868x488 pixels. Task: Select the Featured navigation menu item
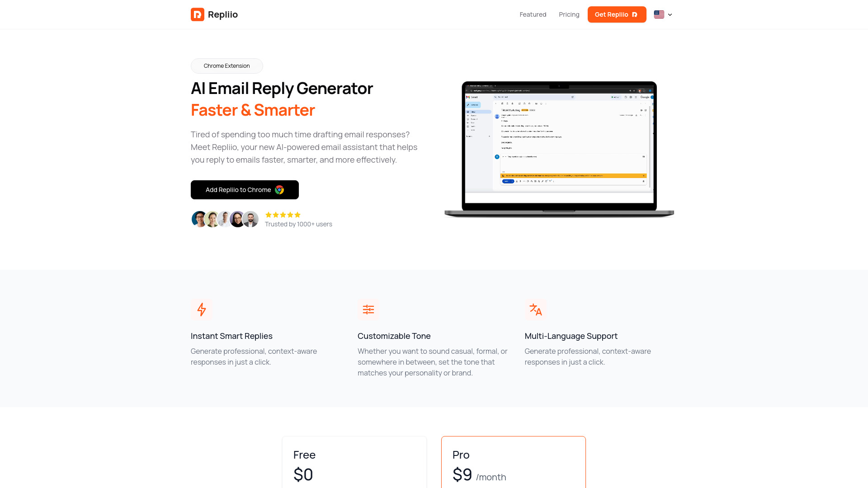(533, 14)
